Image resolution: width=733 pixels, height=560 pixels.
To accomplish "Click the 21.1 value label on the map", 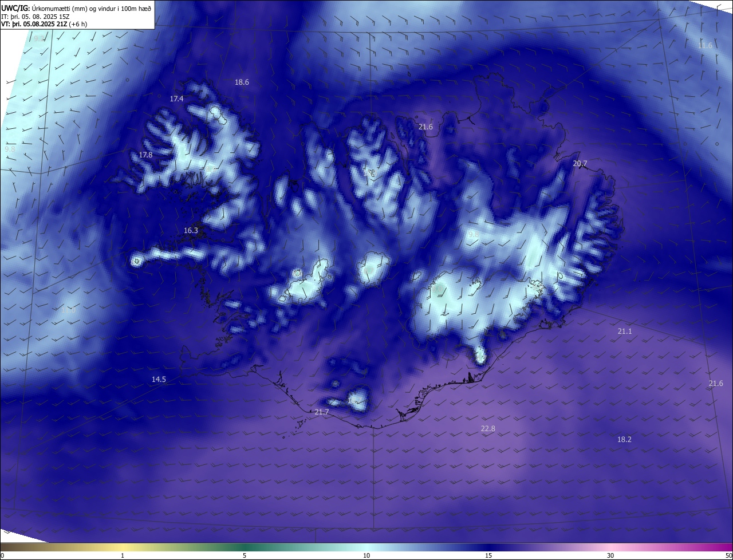I will [624, 332].
